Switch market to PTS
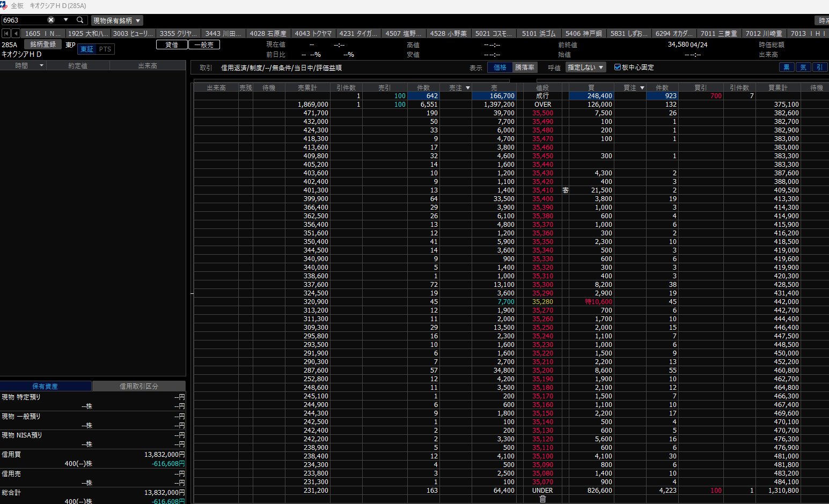This screenshot has width=829, height=504. click(105, 49)
